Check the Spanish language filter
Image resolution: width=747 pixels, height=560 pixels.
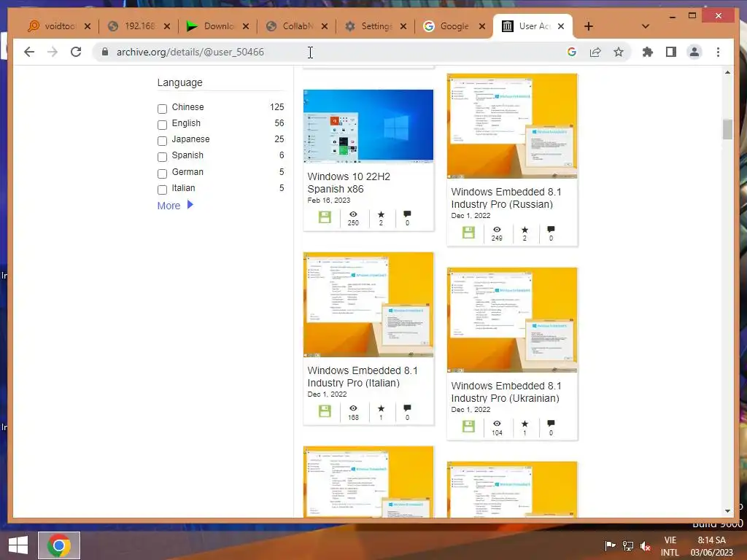tap(163, 157)
